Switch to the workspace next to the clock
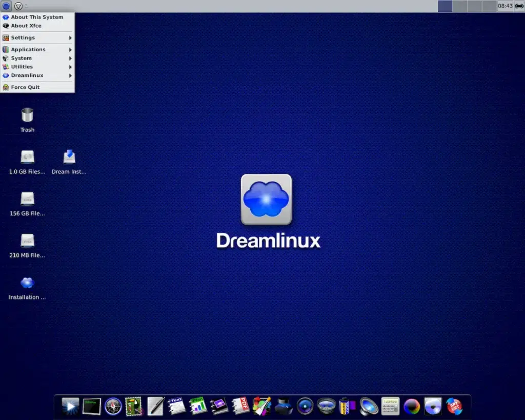The height and width of the screenshot is (420, 525). (489, 6)
